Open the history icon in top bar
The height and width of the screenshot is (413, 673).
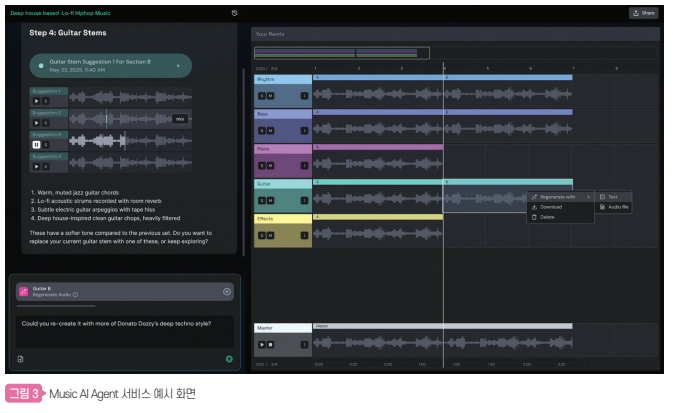tap(234, 13)
